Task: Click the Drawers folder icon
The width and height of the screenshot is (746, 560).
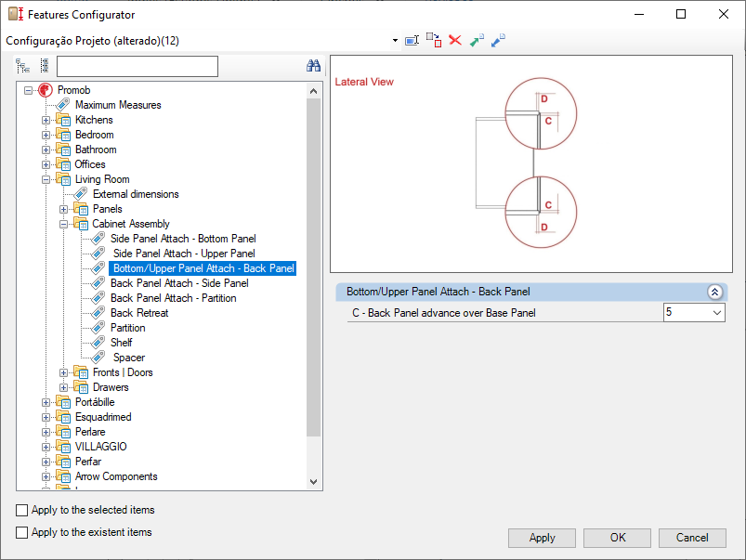Action: pyautogui.click(x=81, y=387)
